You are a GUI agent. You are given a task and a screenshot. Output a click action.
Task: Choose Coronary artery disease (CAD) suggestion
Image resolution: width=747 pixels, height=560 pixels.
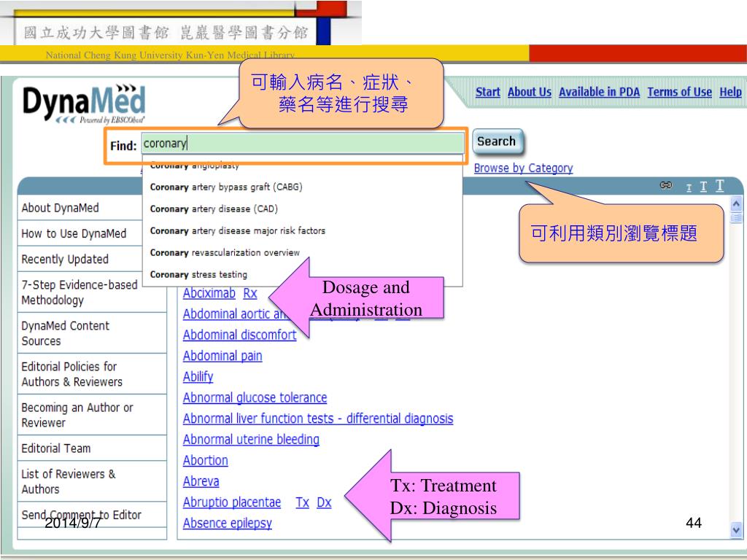[x=303, y=209]
